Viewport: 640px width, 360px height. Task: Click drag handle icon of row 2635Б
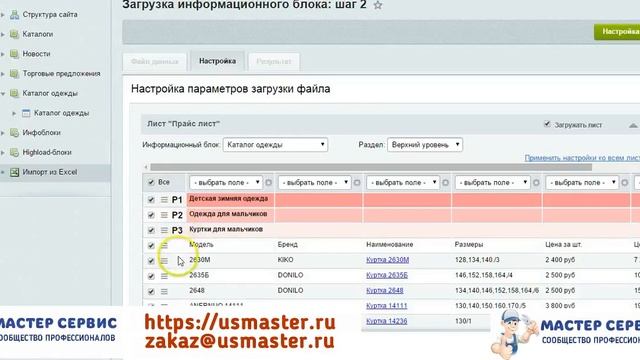[x=164, y=276]
